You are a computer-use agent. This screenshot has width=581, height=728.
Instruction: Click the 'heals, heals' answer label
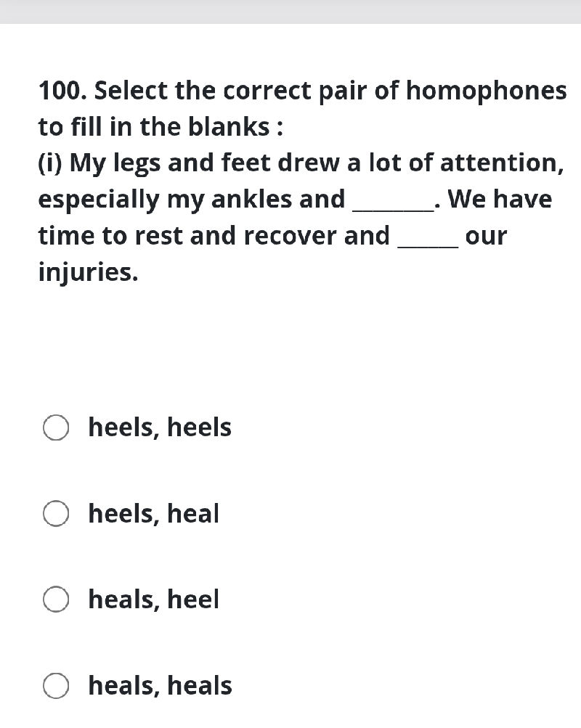coord(159,685)
